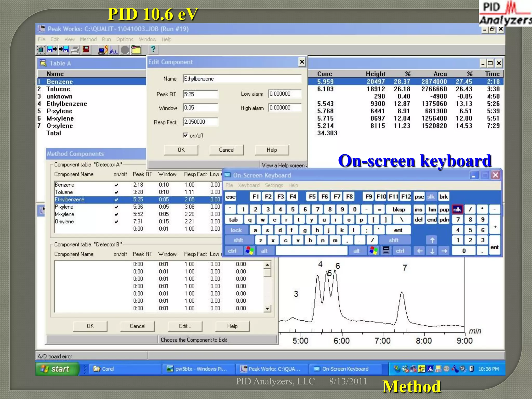Click the yellow square tray icon
Screen dimensions: 532x399
click(422, 369)
